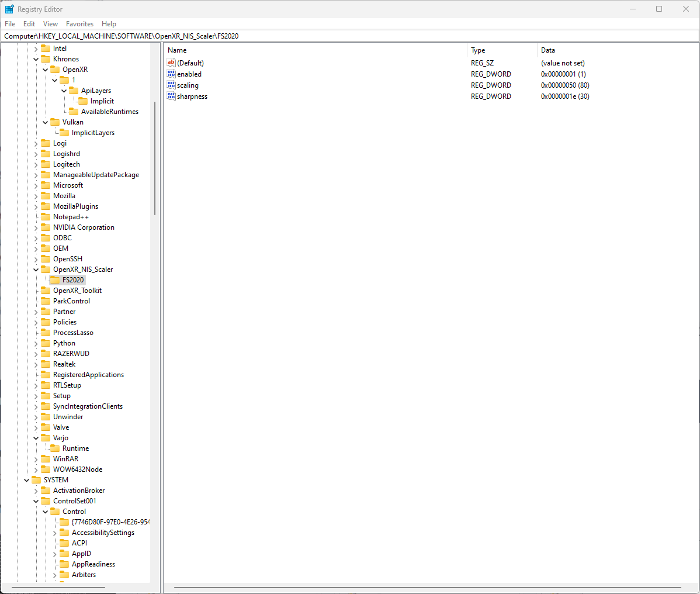
Task: Collapse the Khronos key
Action: pyautogui.click(x=36, y=59)
